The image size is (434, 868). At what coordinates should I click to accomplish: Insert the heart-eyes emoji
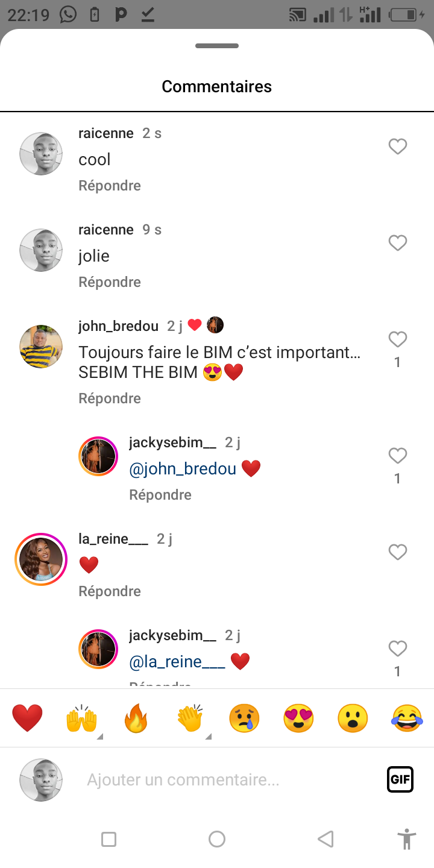coord(298,719)
